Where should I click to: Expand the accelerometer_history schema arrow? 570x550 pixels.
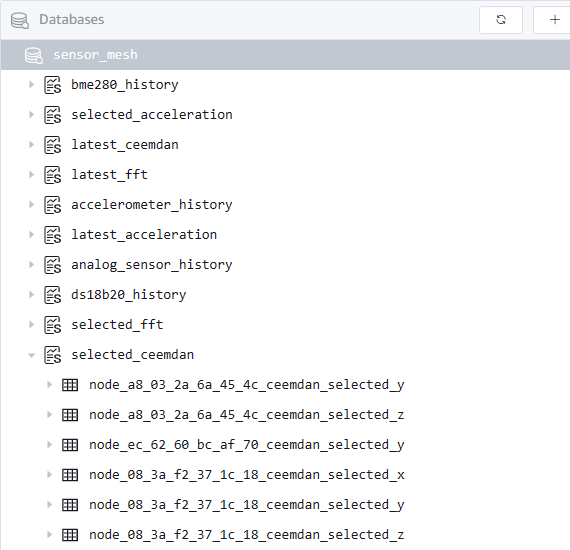(32, 205)
